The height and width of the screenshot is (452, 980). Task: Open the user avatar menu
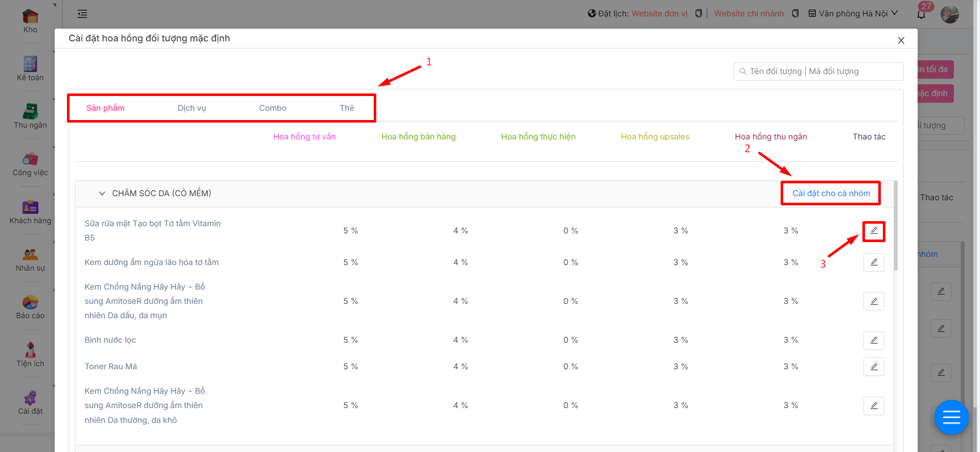pos(950,14)
